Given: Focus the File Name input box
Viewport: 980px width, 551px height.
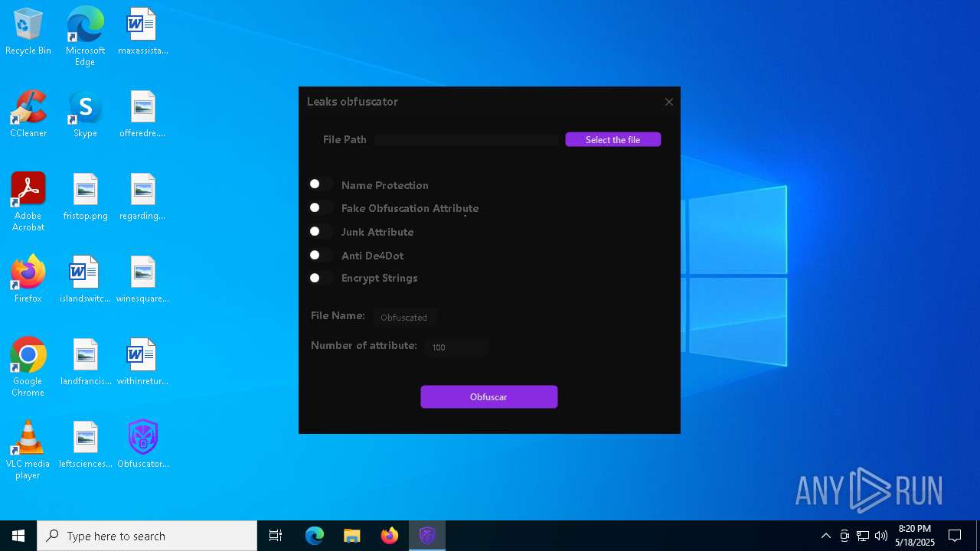Looking at the screenshot, I should tap(405, 317).
